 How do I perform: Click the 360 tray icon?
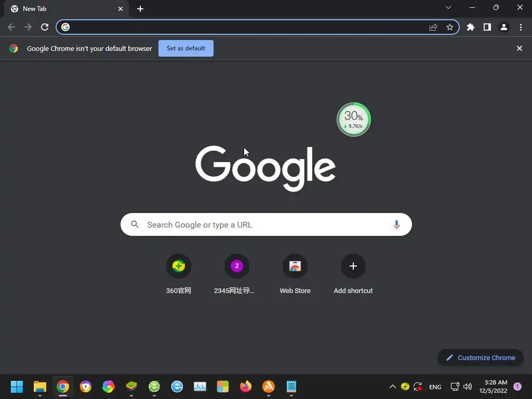[405, 387]
